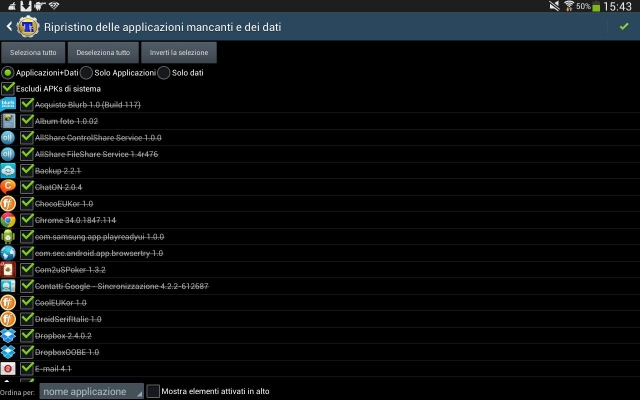This screenshot has width=640, height=400.
Task: Tap the AllShare FileShare Service icon
Action: (8, 154)
